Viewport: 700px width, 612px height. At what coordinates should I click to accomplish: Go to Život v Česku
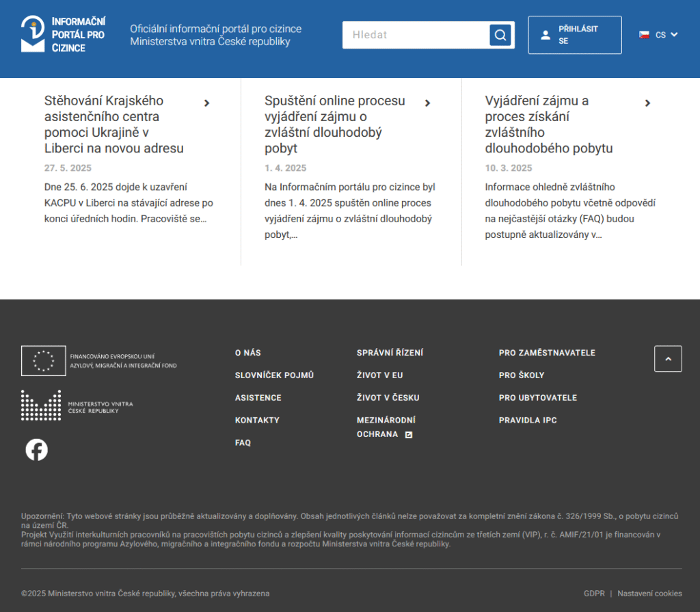click(388, 397)
